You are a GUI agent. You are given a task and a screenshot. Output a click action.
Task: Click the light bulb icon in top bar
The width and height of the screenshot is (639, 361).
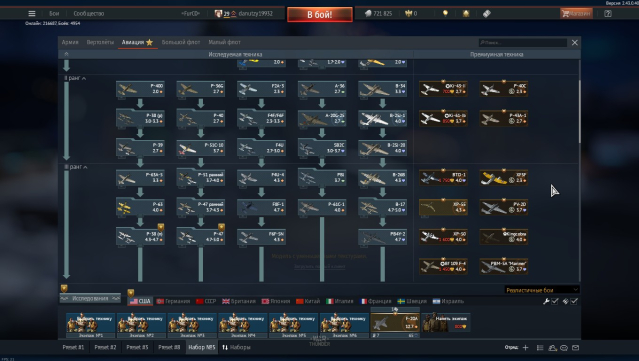[x=445, y=13]
